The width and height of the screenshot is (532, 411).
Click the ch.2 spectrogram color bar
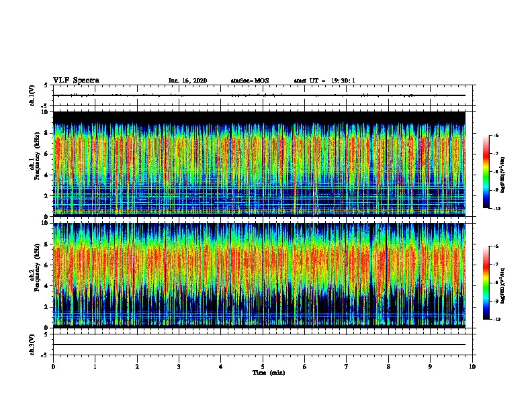point(486,283)
